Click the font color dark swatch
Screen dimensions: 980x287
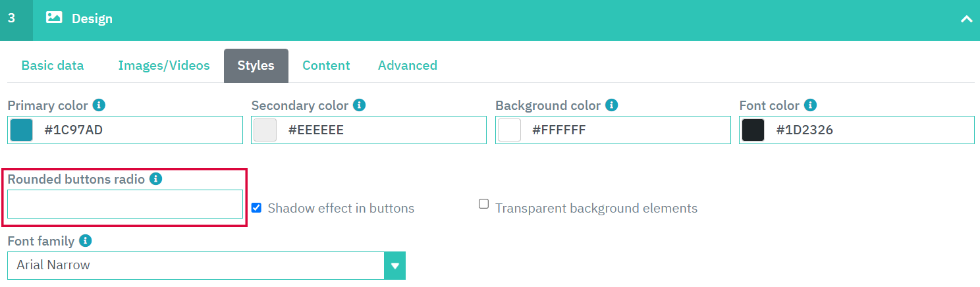pyautogui.click(x=753, y=130)
